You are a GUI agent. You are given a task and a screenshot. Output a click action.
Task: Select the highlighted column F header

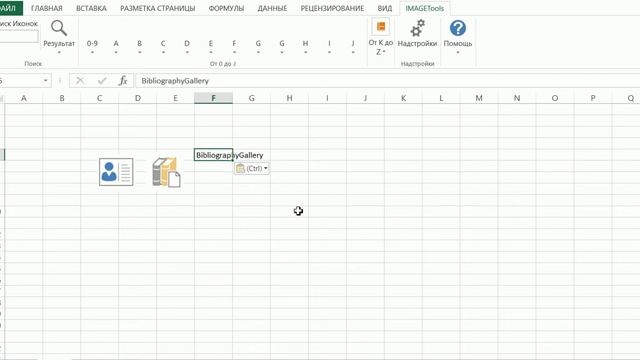click(213, 98)
